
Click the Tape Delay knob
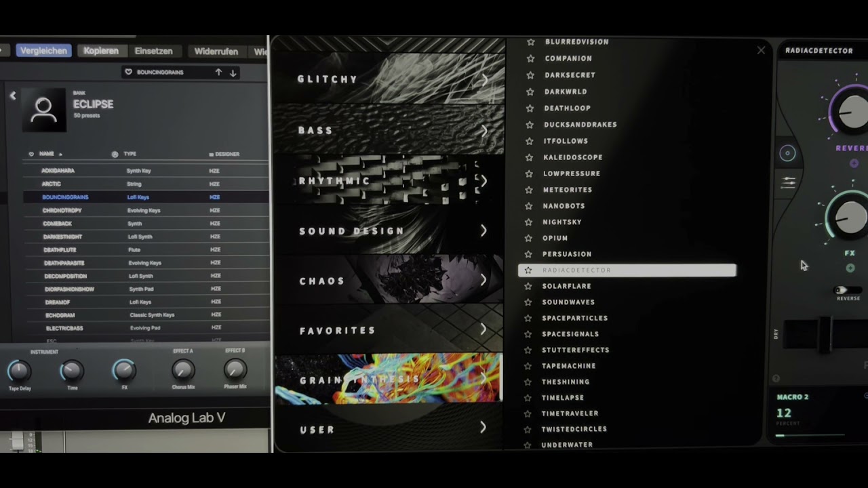(x=19, y=371)
